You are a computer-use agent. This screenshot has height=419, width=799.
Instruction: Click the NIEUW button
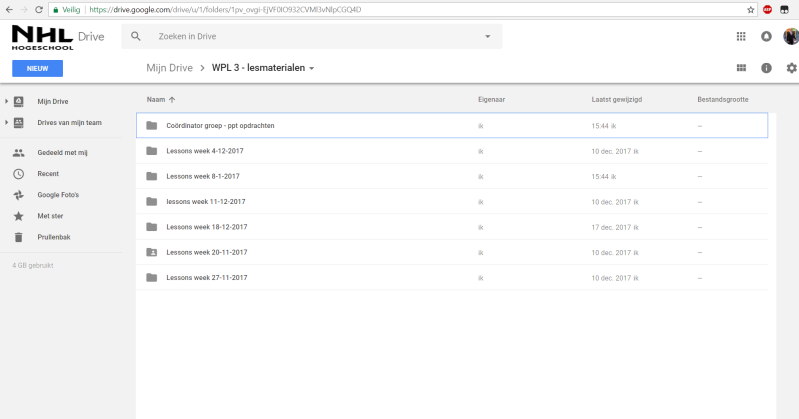(37, 68)
